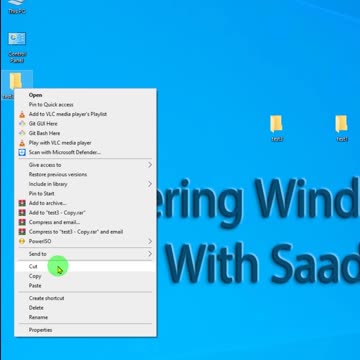Select Restore previous versions

[x=85, y=175]
